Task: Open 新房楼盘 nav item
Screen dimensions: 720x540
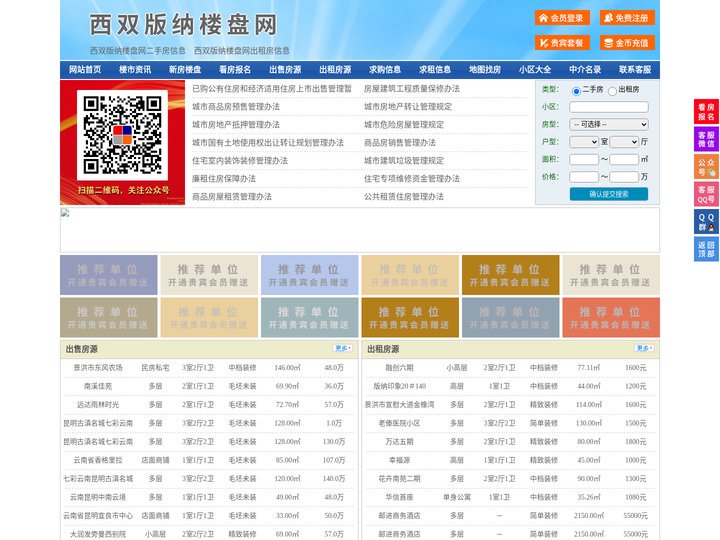Action: [x=185, y=70]
